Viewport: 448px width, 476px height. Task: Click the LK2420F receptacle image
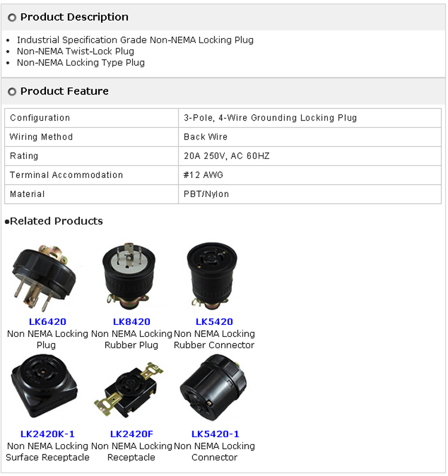(x=128, y=389)
